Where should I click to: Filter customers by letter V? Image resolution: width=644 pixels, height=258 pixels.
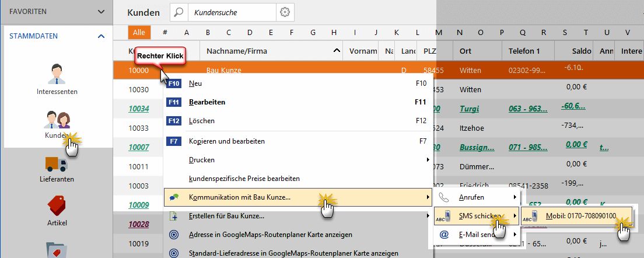coord(628,33)
